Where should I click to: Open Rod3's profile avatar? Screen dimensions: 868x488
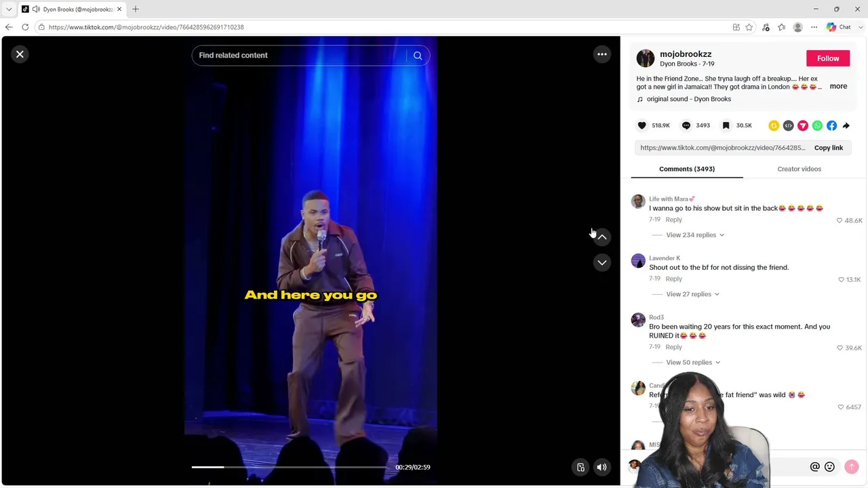[638, 320]
